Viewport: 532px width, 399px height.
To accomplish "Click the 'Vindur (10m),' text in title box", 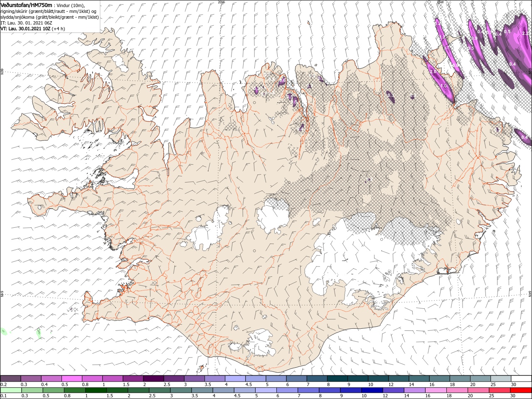I will tap(70, 5).
